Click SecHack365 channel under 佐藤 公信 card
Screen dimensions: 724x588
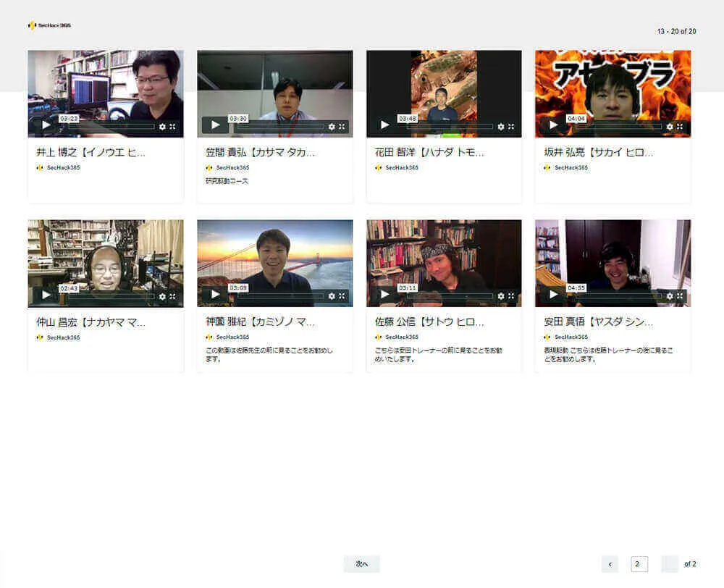pyautogui.click(x=397, y=337)
